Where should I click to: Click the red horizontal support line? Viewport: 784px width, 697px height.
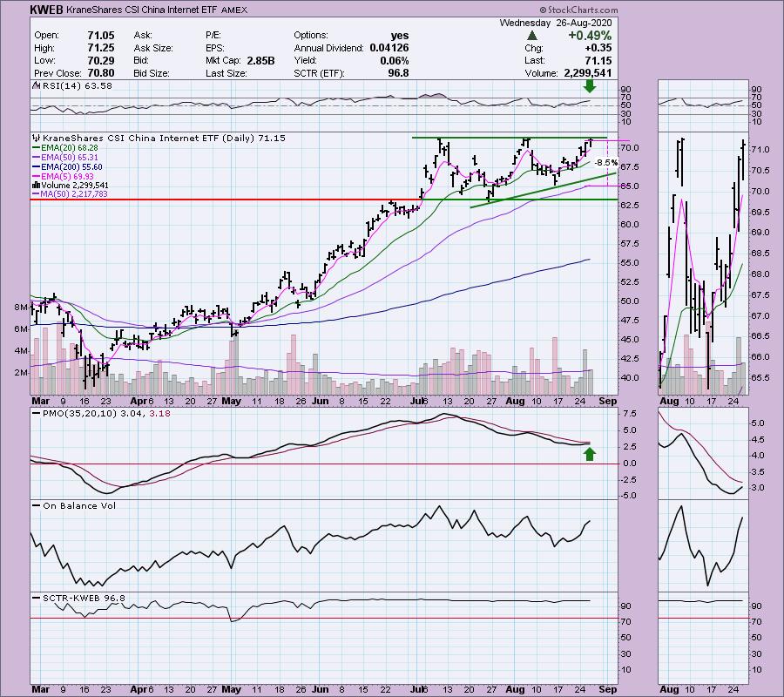click(225, 200)
